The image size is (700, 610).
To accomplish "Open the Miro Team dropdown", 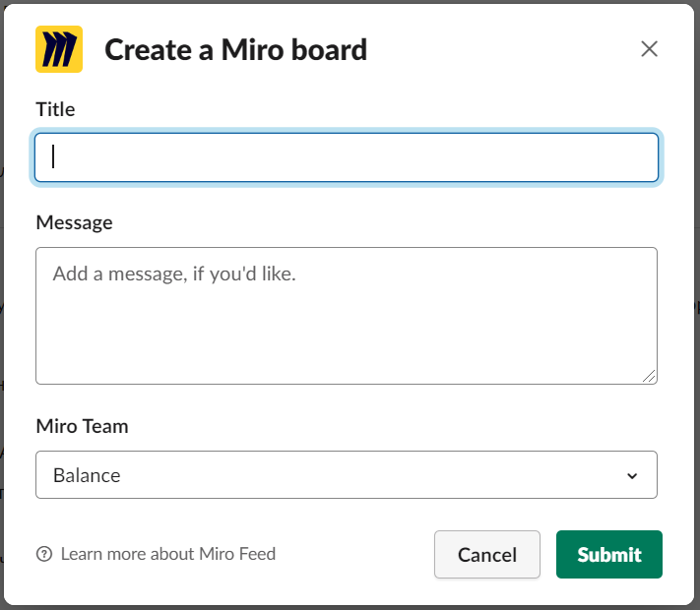I will [x=346, y=475].
